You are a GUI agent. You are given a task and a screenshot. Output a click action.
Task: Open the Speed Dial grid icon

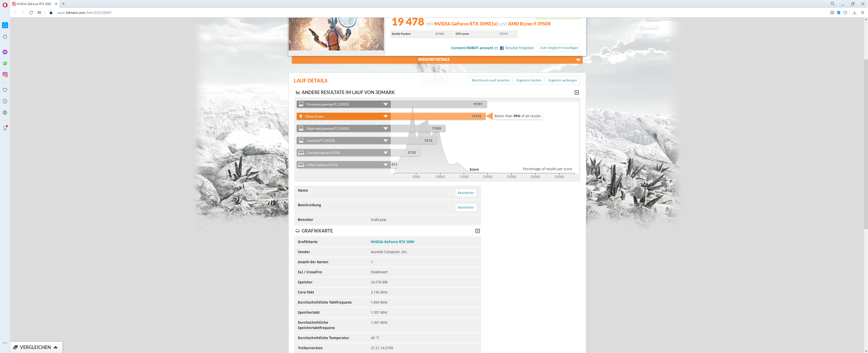coord(39,13)
